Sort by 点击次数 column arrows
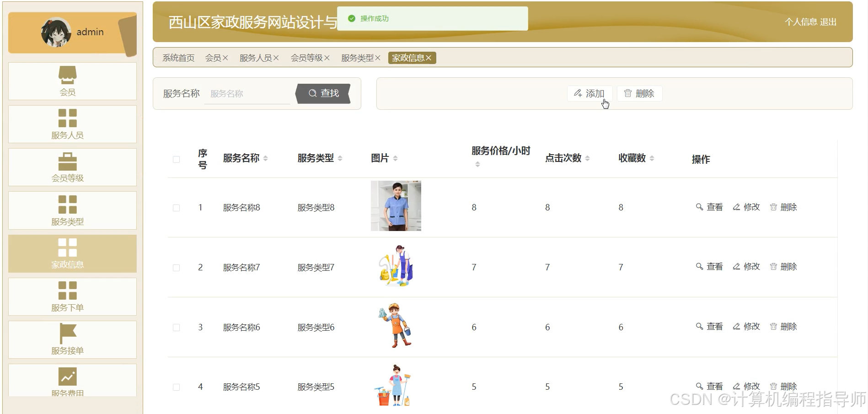 point(588,158)
